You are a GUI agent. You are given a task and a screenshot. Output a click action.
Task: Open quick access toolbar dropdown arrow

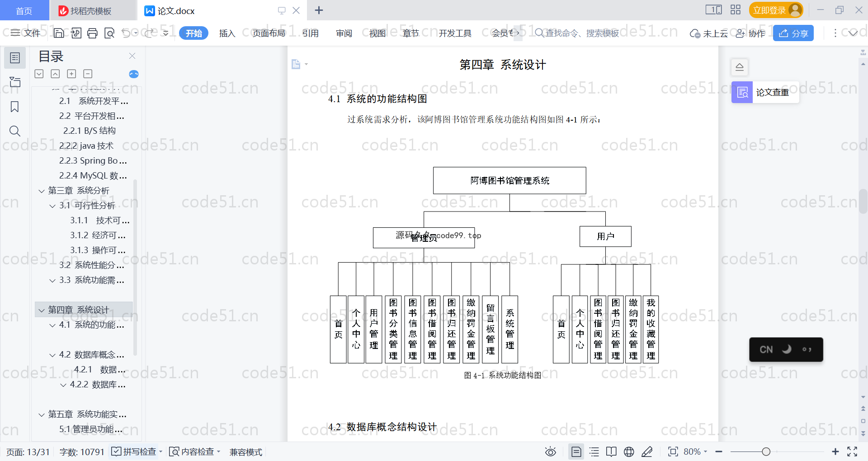tap(165, 33)
